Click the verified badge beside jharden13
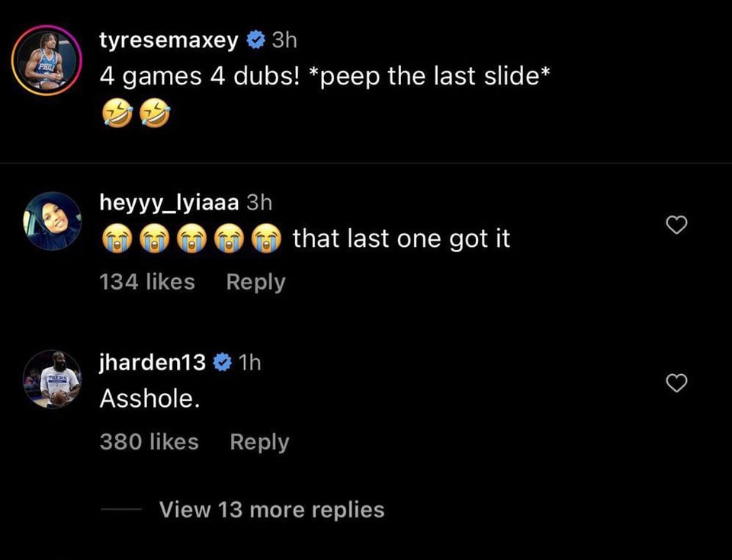Viewport: 732px width, 560px height. coord(222,363)
